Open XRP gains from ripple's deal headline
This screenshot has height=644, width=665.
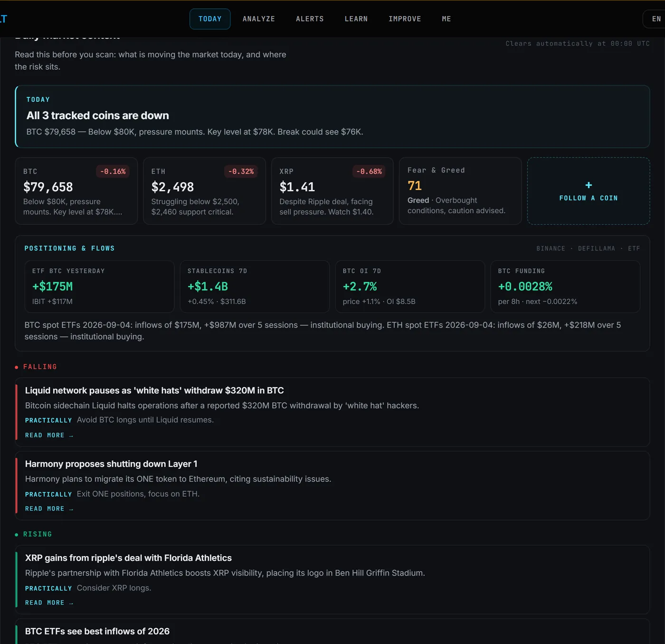coord(128,558)
